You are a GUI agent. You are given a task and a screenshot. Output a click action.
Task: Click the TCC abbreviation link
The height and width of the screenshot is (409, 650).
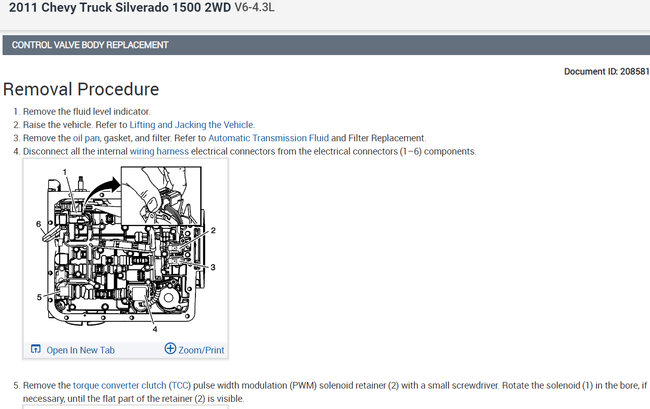click(x=179, y=385)
